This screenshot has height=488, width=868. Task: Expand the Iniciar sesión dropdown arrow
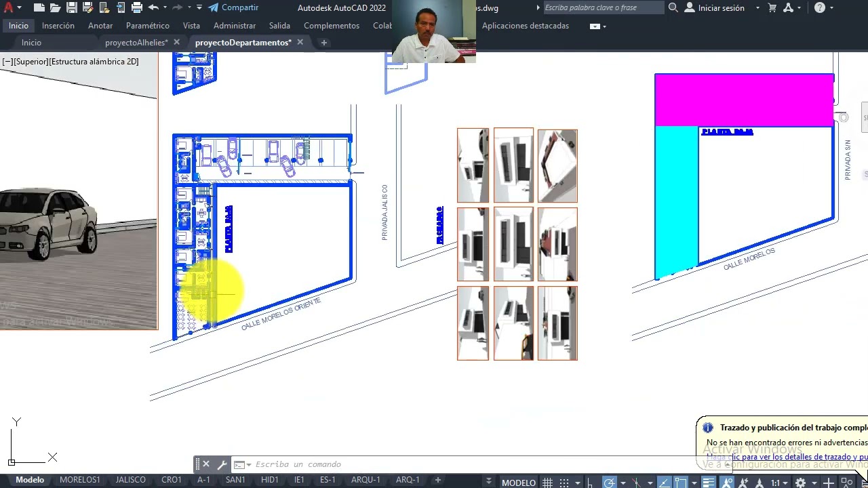(757, 8)
